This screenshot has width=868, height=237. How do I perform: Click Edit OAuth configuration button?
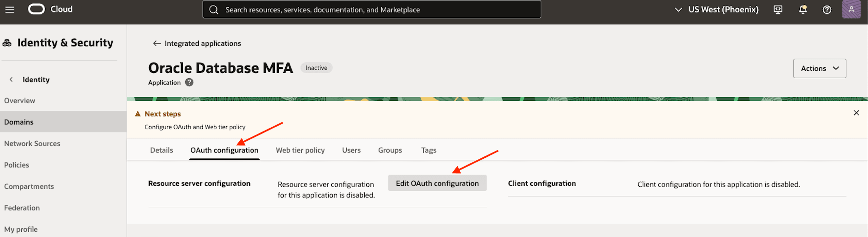[x=437, y=183]
